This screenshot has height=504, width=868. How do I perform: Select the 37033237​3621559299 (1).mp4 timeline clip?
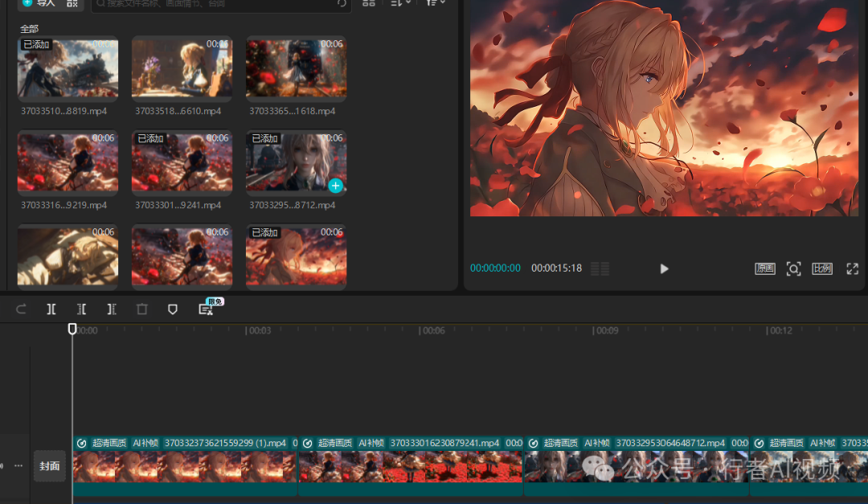click(185, 465)
